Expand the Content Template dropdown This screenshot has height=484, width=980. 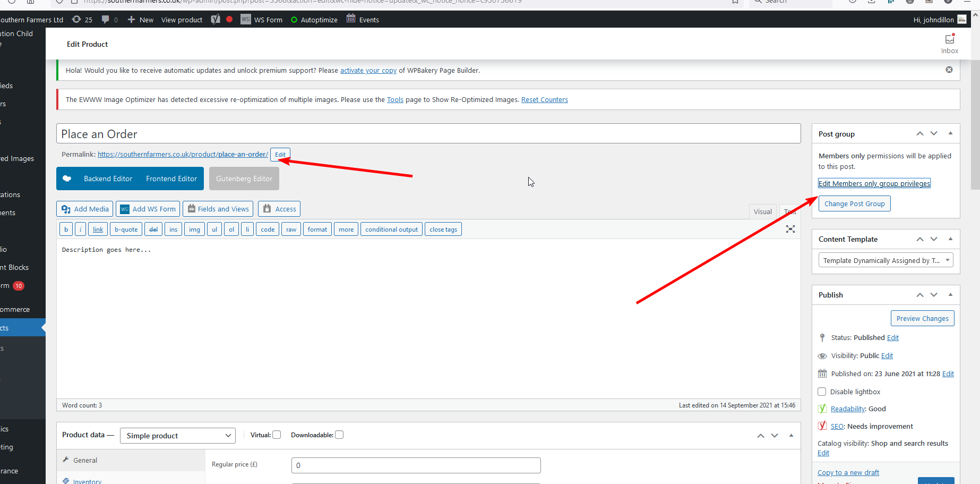tap(885, 260)
